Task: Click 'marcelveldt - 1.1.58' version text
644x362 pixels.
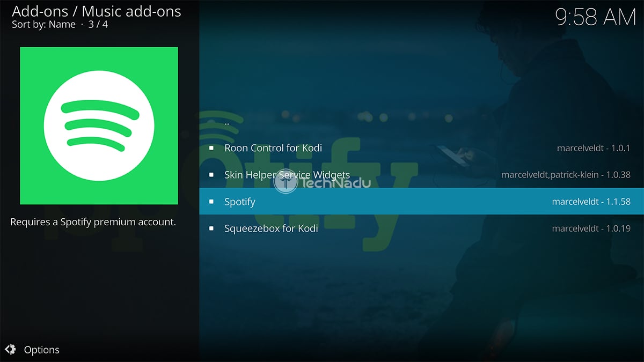Action: (591, 202)
